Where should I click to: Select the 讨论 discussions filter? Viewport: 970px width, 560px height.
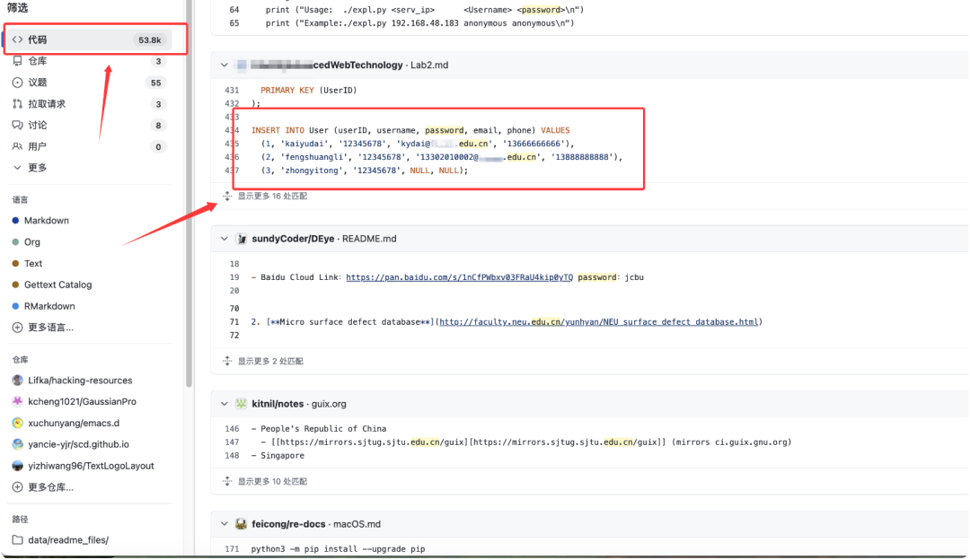[x=88, y=125]
